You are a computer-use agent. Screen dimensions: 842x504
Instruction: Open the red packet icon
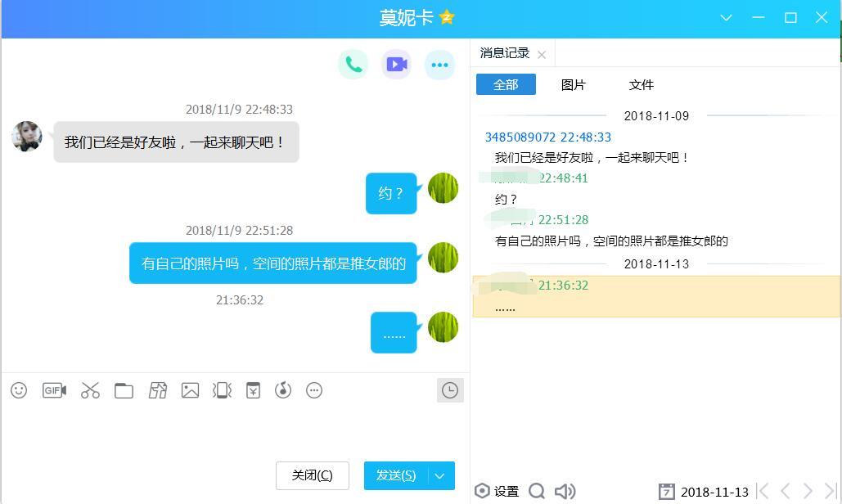click(x=253, y=390)
